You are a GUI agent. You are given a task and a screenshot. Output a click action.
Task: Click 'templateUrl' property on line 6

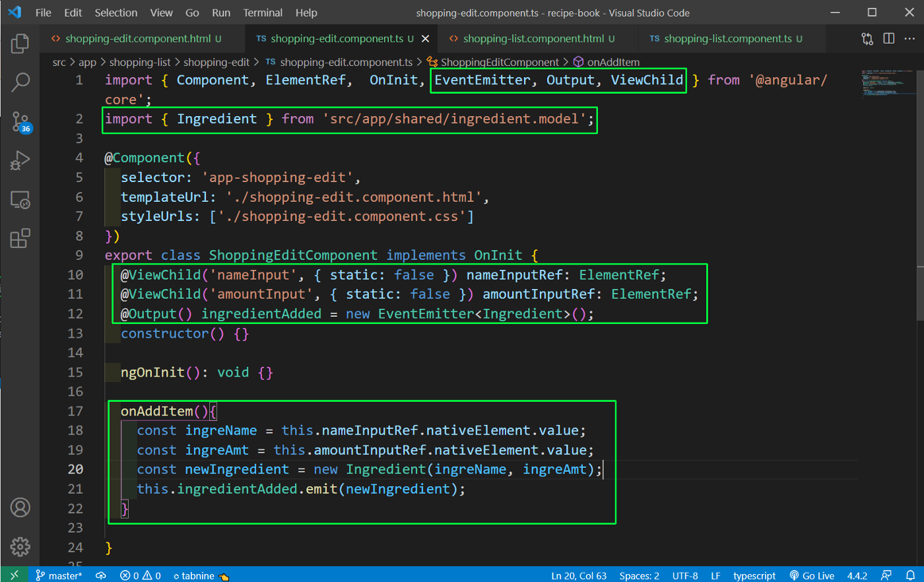coord(164,197)
